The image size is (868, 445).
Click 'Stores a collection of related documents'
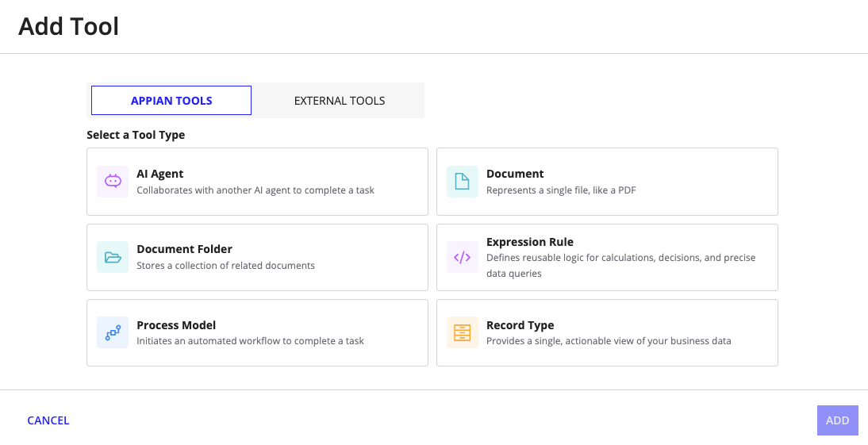[x=226, y=266]
